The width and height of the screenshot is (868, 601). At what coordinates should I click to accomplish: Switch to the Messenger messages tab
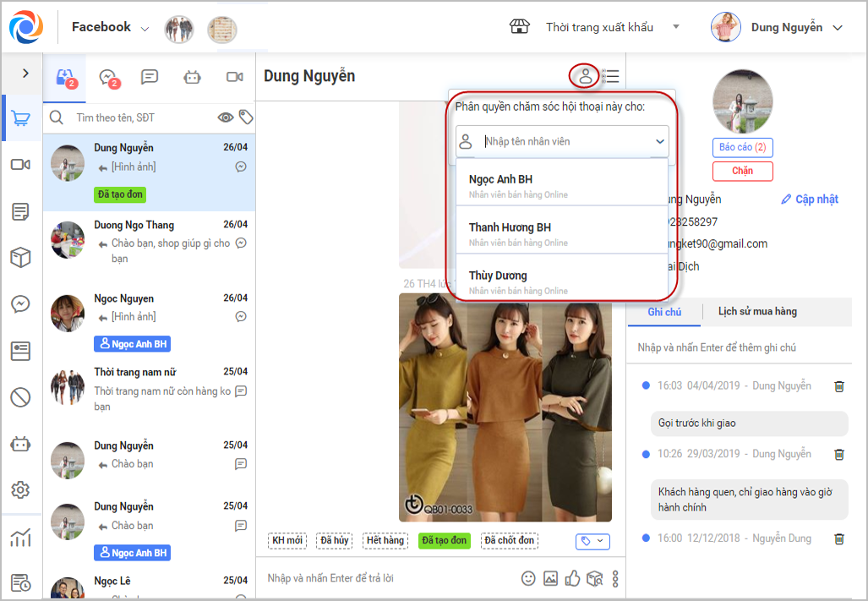pyautogui.click(x=108, y=78)
